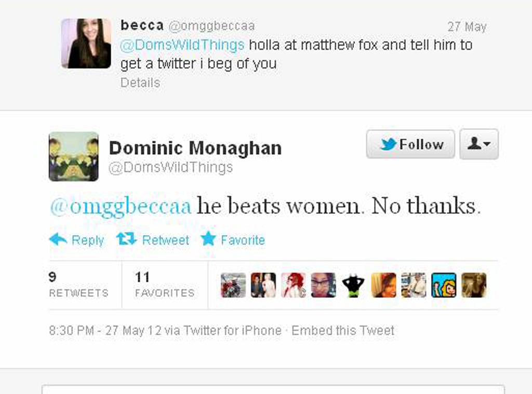Click the first favoriter avatar thumbnail
Image resolution: width=532 pixels, height=394 pixels.
click(x=233, y=285)
